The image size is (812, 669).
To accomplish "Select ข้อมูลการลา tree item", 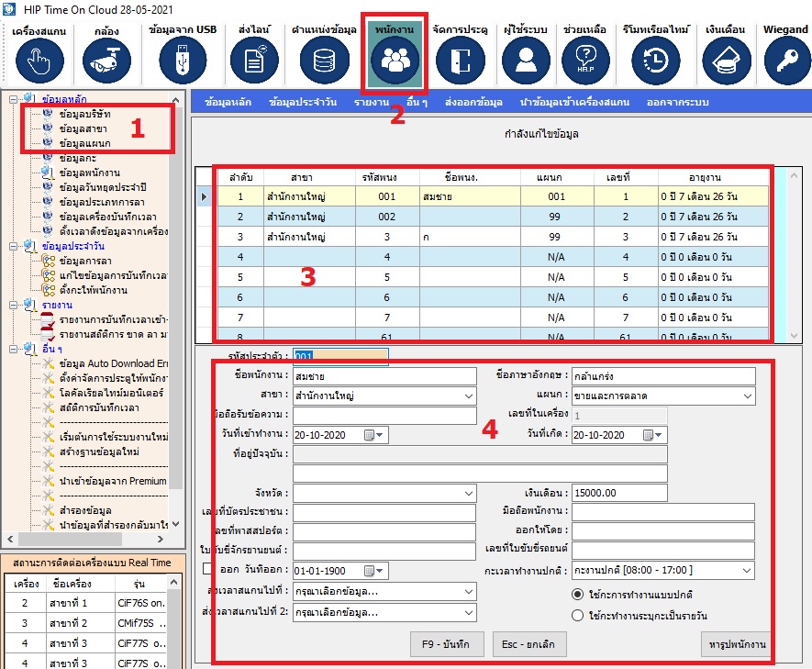I will pos(85,261).
